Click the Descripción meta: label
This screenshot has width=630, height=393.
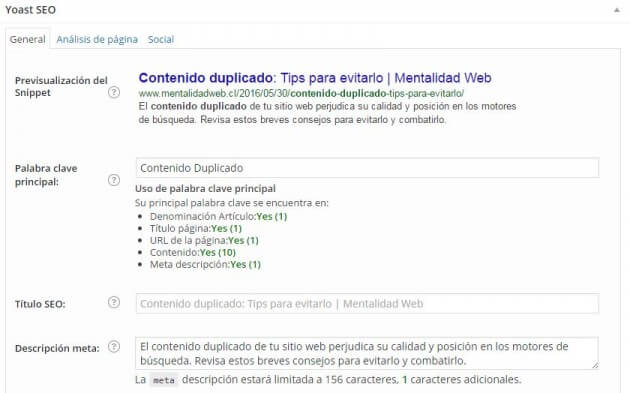click(x=57, y=348)
